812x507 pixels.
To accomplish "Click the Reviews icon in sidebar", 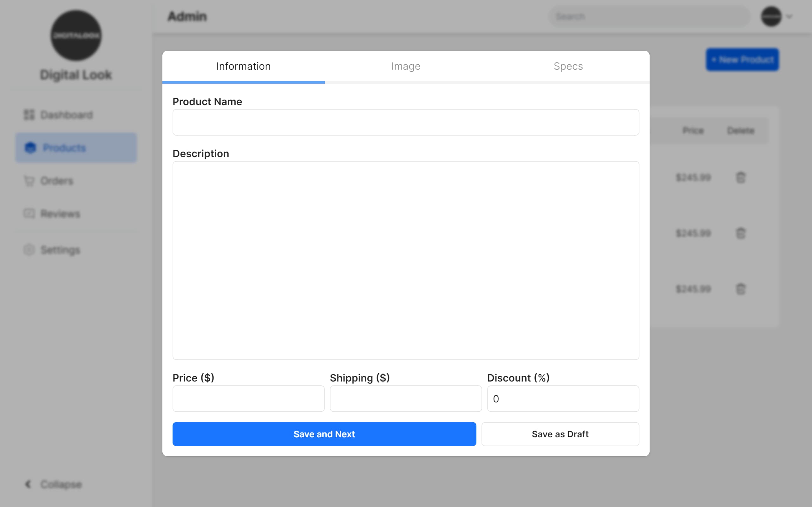I will [x=29, y=214].
